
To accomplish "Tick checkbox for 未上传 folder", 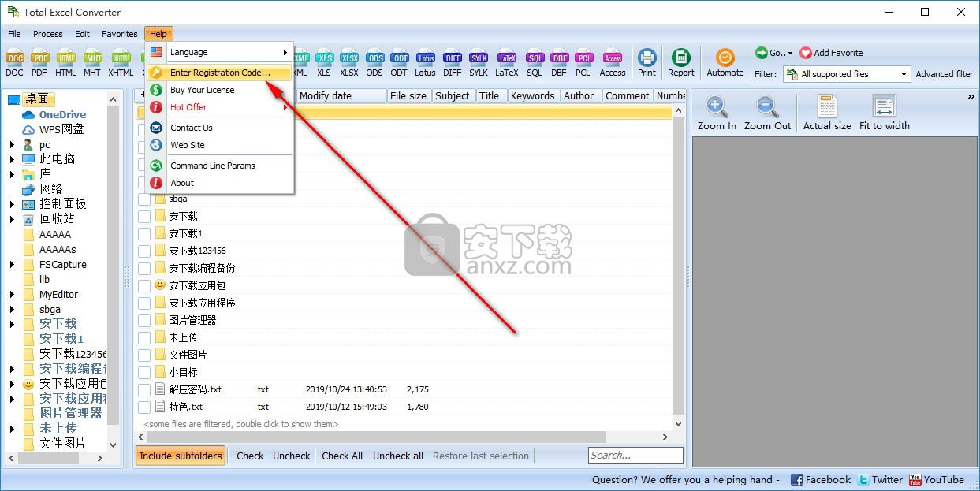I will [144, 337].
